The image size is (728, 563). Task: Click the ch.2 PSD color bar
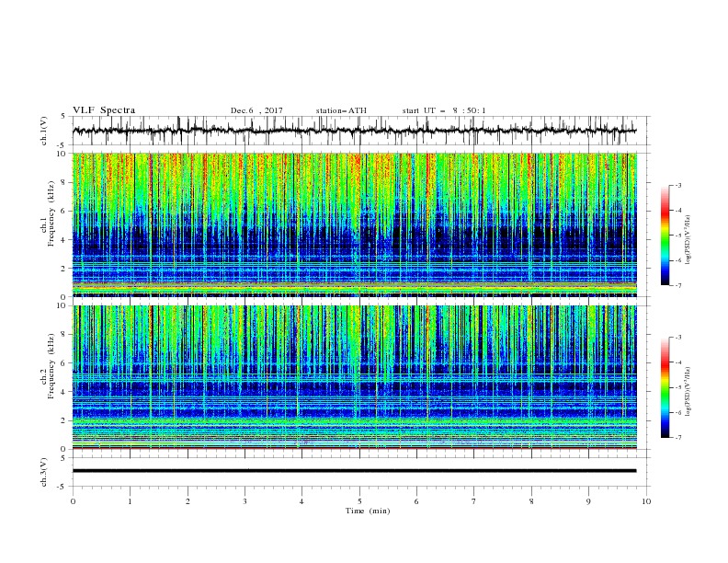(665, 387)
